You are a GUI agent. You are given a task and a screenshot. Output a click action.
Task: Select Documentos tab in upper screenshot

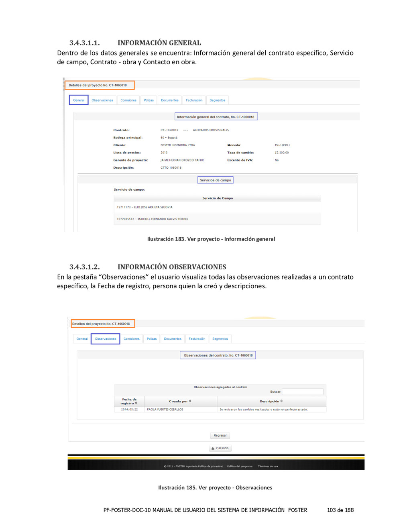[x=170, y=100]
